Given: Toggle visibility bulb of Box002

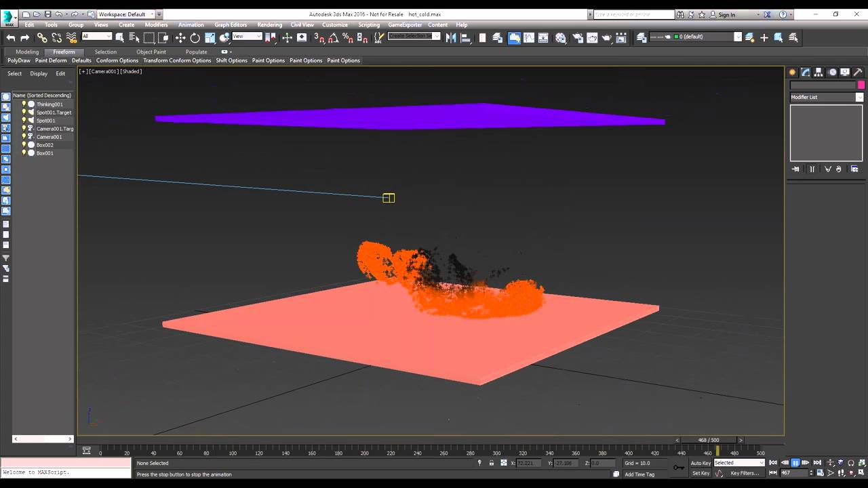Looking at the screenshot, I should (x=24, y=145).
